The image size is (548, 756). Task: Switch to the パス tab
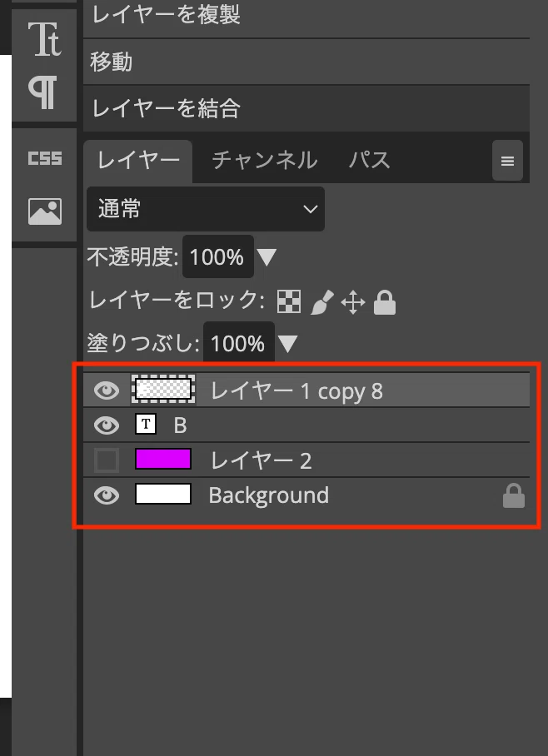pos(370,160)
